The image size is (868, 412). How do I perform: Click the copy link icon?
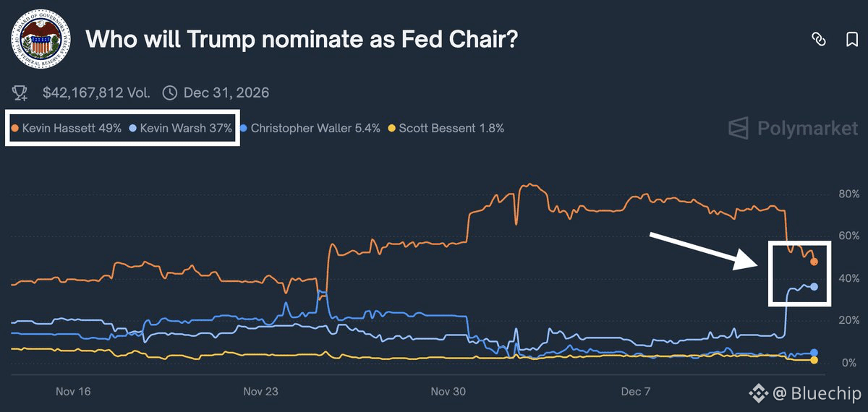[819, 40]
